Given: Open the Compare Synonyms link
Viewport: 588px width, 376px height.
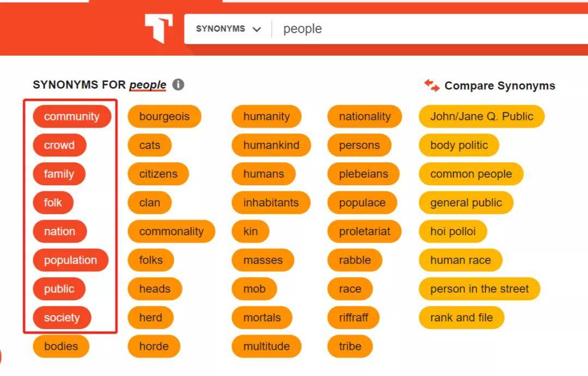Looking at the screenshot, I should click(x=489, y=86).
